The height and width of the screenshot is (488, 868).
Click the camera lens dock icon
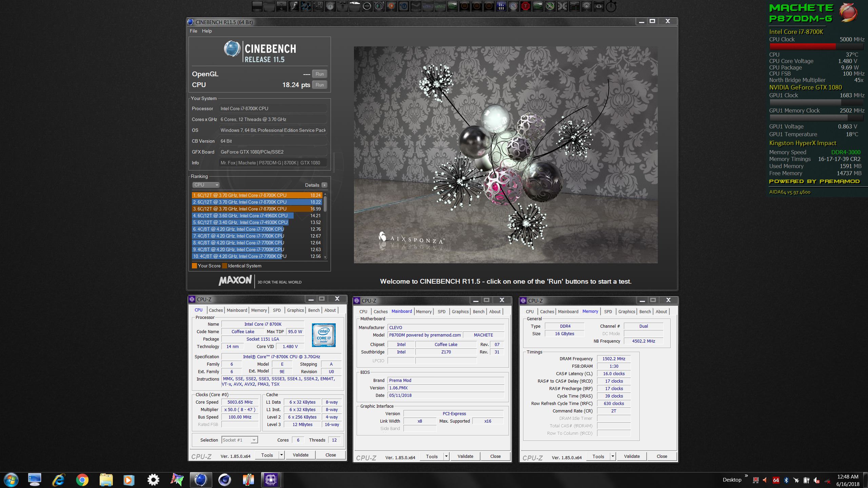379,6
